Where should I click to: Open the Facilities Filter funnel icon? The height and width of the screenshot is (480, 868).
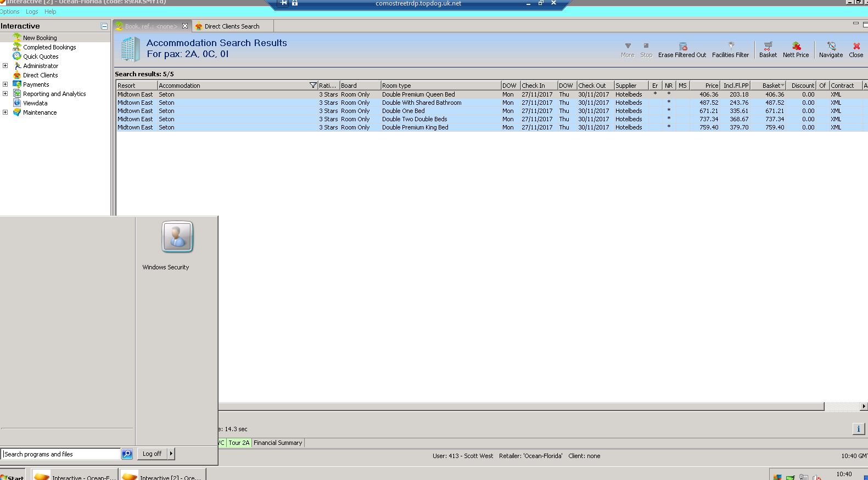point(731,46)
